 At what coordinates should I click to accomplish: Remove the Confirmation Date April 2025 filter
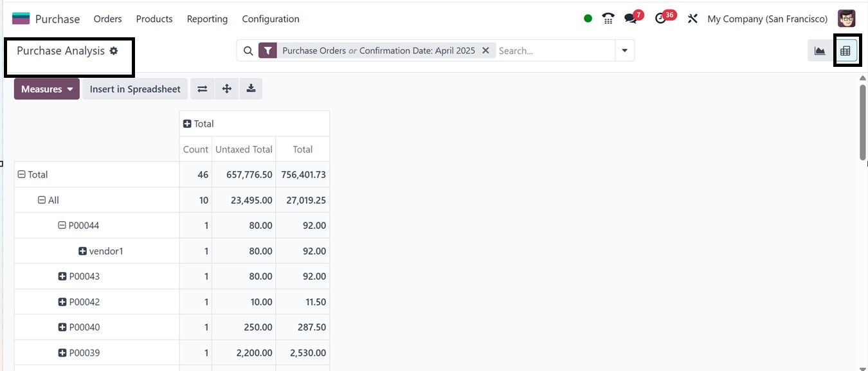point(486,50)
